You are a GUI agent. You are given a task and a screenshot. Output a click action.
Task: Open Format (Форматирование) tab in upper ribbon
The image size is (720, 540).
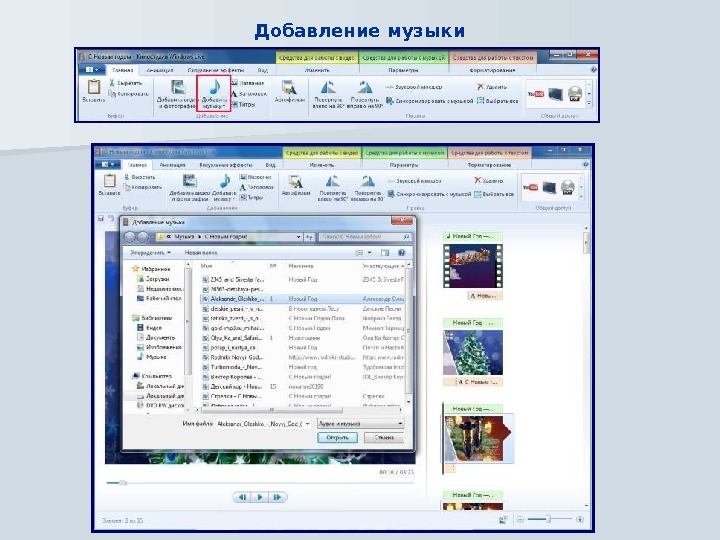pyautogui.click(x=492, y=70)
